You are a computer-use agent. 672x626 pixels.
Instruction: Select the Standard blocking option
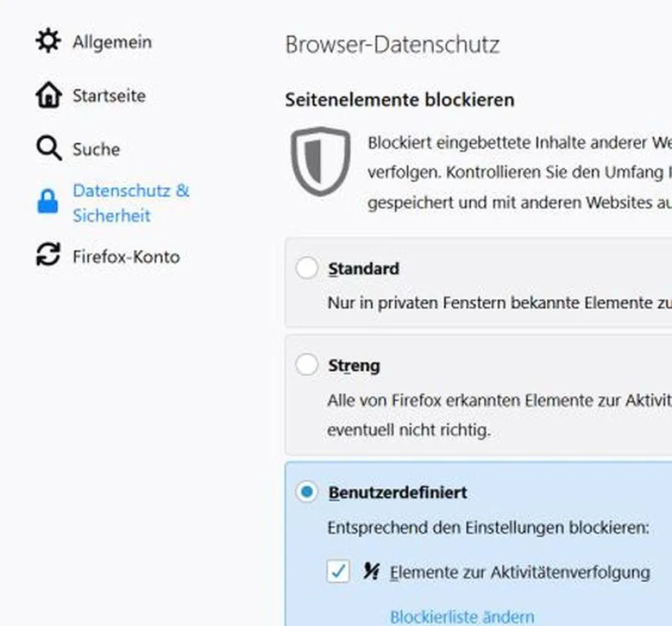[x=307, y=268]
